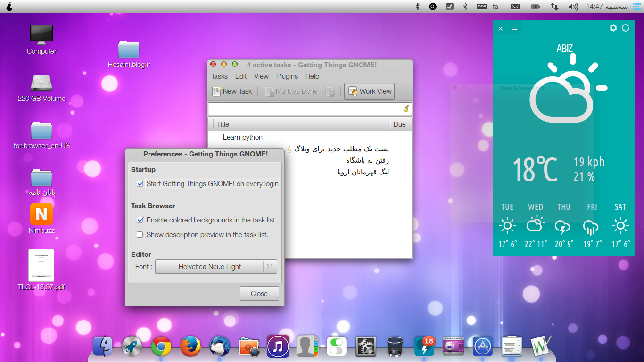Toggle the Work View button

370,91
